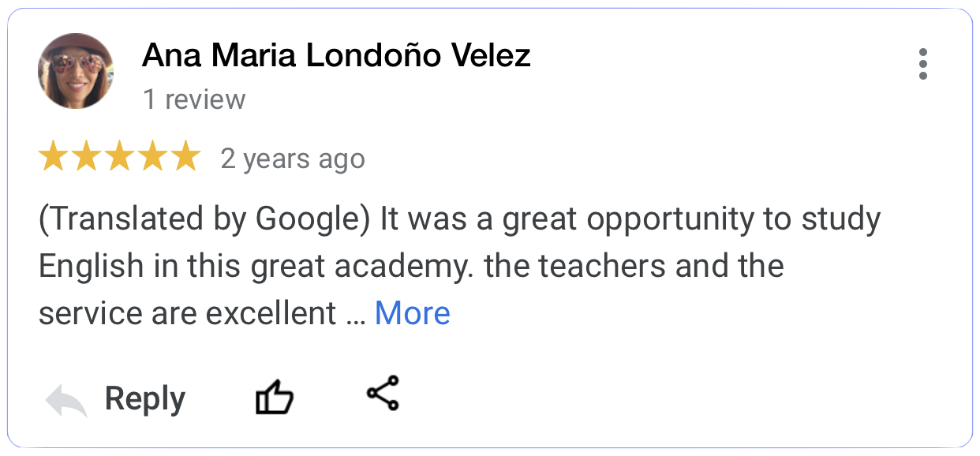
Task: Click "service are excellent" in the review text
Action: pos(188,313)
